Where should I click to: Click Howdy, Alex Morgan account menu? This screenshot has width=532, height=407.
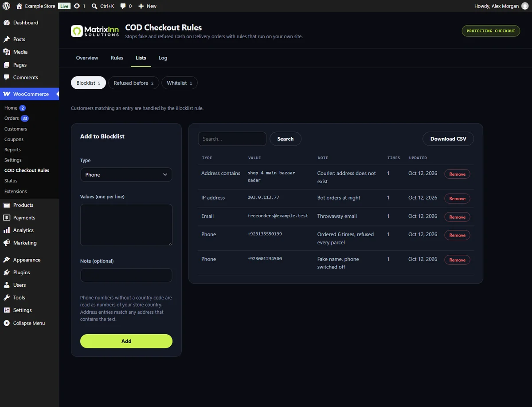pyautogui.click(x=501, y=6)
